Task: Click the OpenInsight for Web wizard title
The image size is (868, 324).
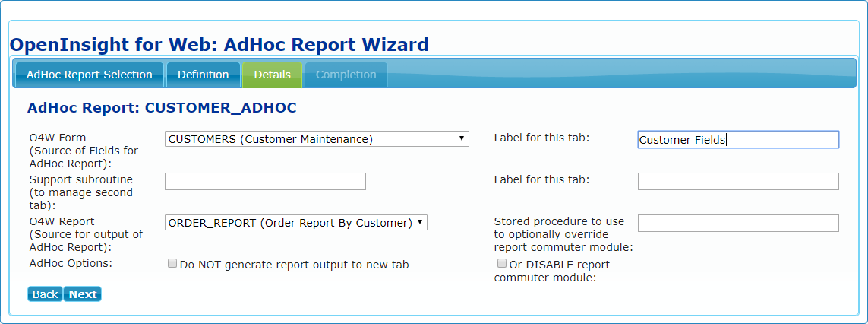Action: pos(219,44)
